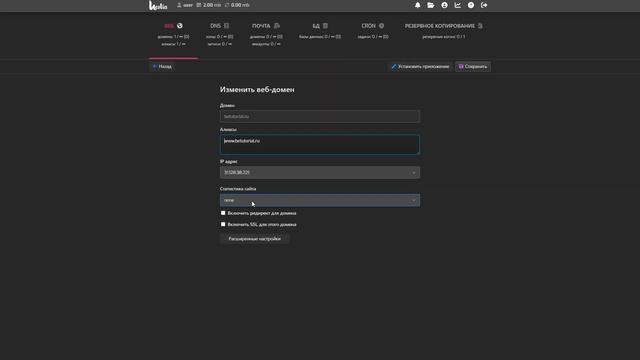Focus the Алиасы text area
The image size is (640, 360).
pyautogui.click(x=320, y=144)
